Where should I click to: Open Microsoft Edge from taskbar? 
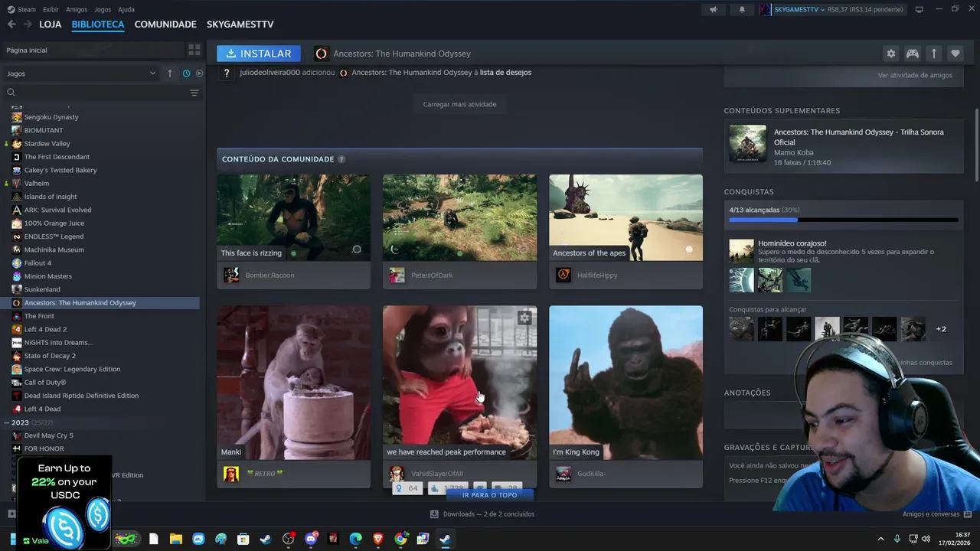(x=356, y=539)
